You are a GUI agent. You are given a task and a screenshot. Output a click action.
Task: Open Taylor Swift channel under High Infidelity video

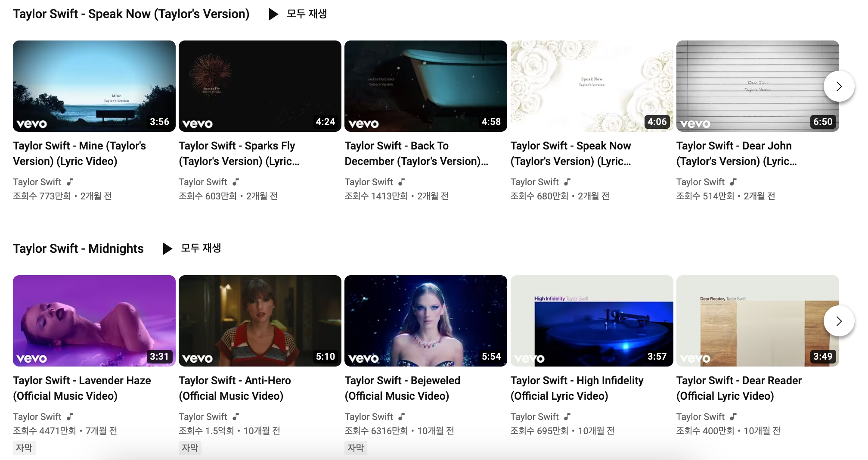[x=534, y=416]
